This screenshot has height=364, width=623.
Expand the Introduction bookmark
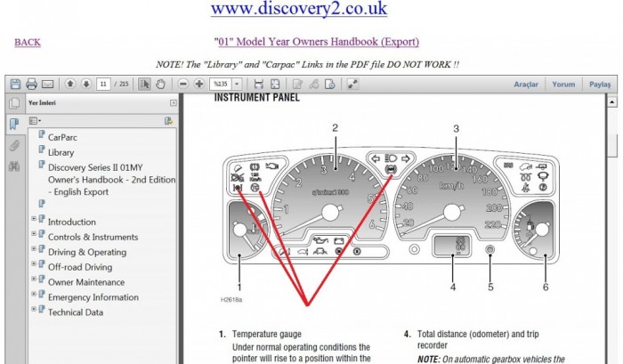34,222
